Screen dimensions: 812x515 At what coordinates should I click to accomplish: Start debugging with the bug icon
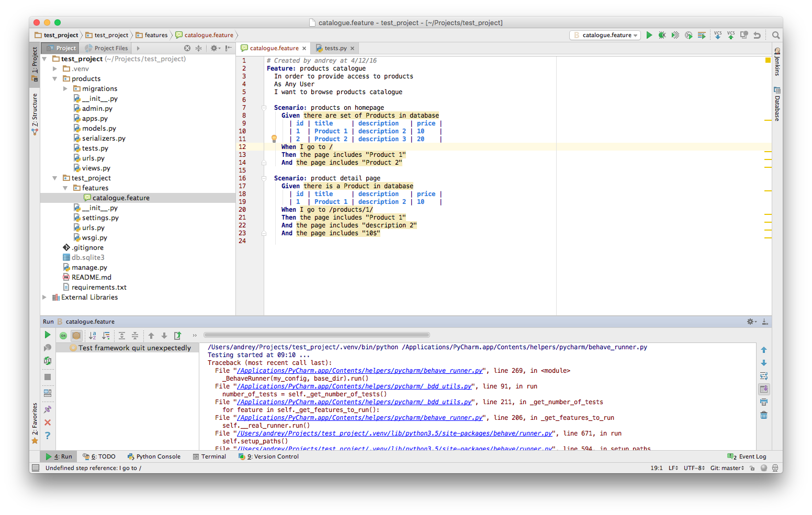click(x=662, y=35)
